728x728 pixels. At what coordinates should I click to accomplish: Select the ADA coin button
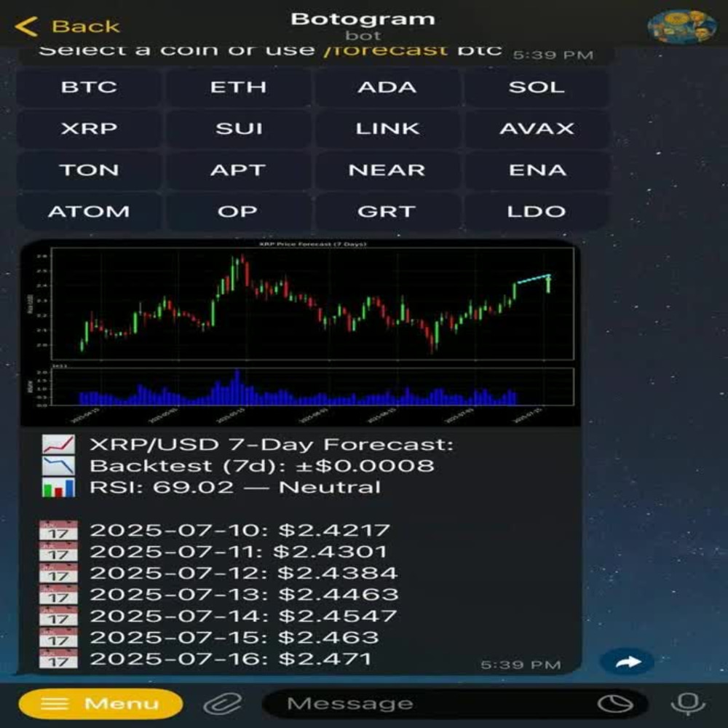click(x=387, y=87)
